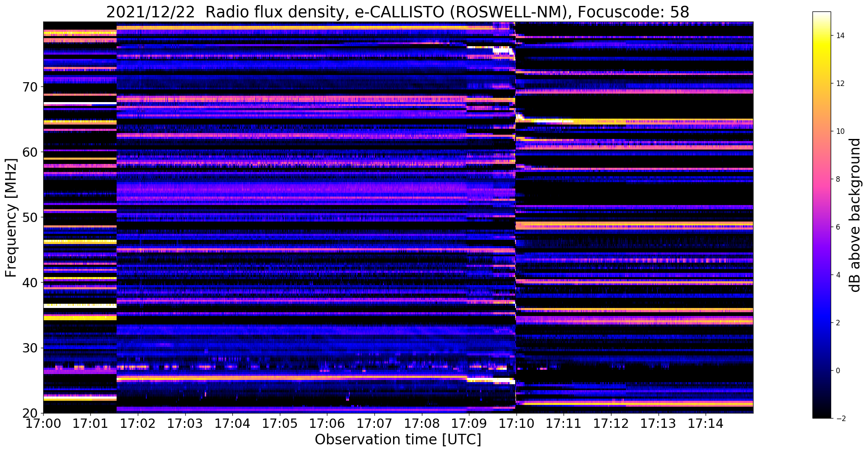Image resolution: width=868 pixels, height=452 pixels.
Task: Click the colorbar tick label 10
Action: pos(840,131)
